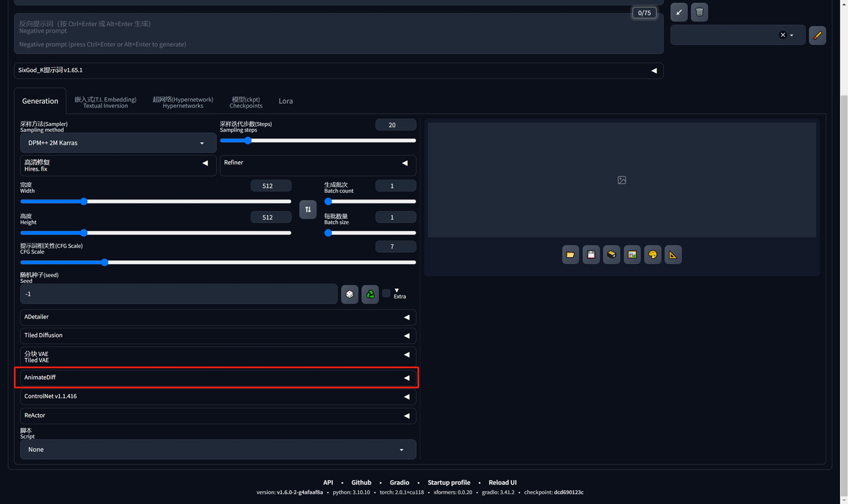This screenshot has height=504, width=848.
Task: Click the floppy disk save icon
Action: click(591, 255)
